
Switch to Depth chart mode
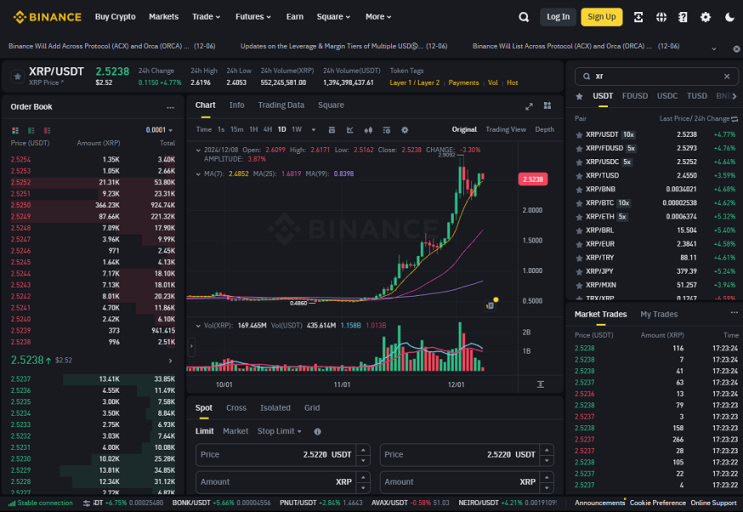tap(544, 129)
